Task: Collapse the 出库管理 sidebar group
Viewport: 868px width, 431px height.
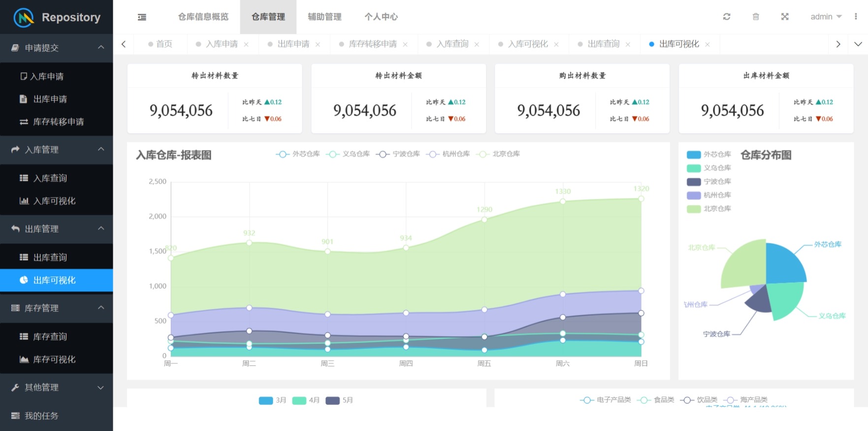Action: [56, 229]
